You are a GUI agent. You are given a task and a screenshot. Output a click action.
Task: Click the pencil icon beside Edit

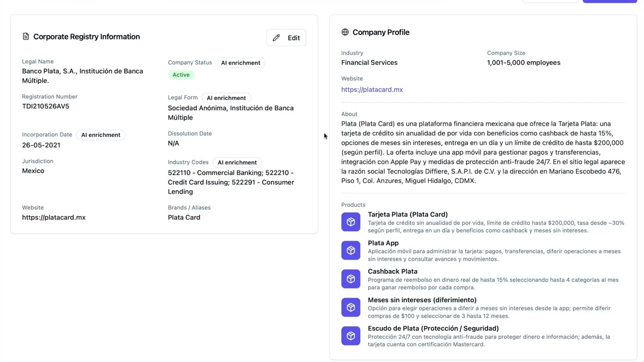(276, 38)
